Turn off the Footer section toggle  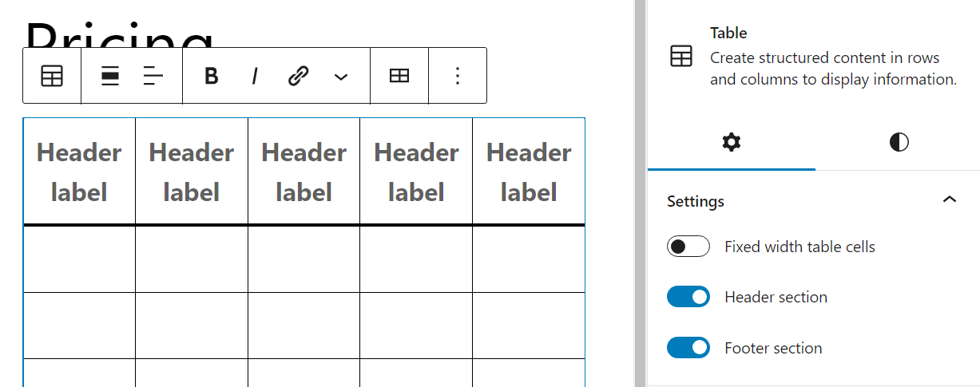pyautogui.click(x=688, y=348)
